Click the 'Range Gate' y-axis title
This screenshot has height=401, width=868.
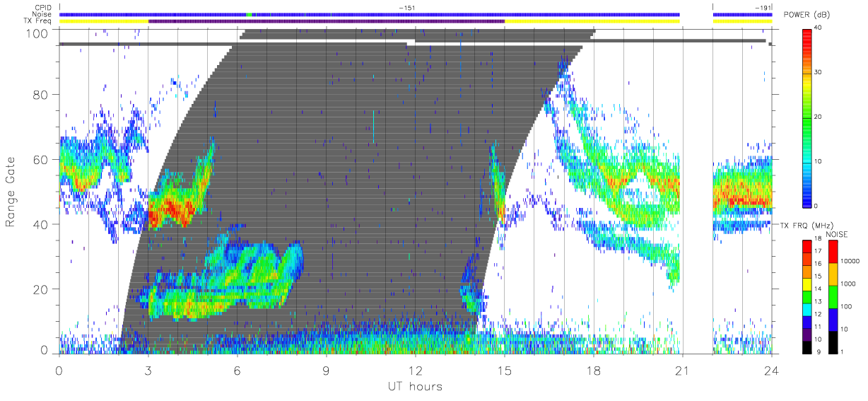click(x=11, y=191)
